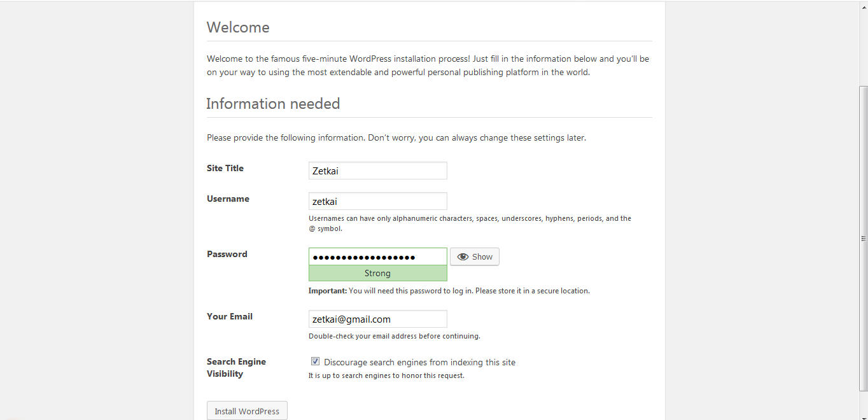Click the Site Title input field
Image resolution: width=868 pixels, height=420 pixels.
click(x=378, y=171)
